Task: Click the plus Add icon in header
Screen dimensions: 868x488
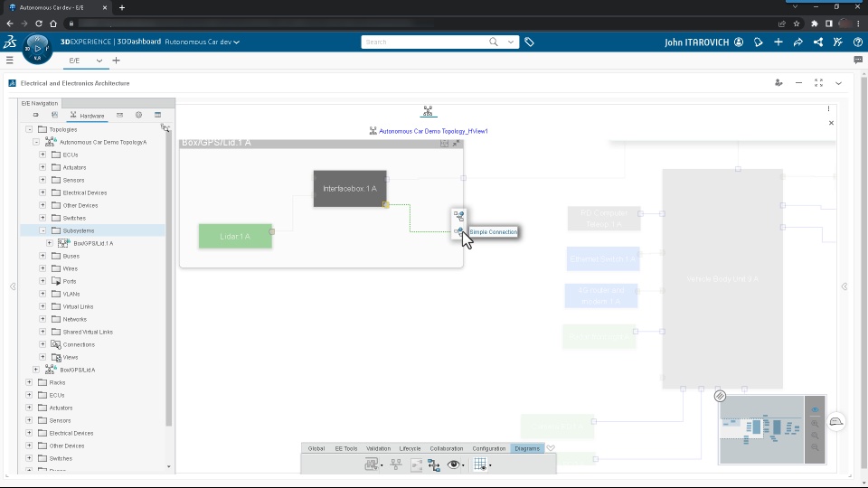Action: coord(778,42)
